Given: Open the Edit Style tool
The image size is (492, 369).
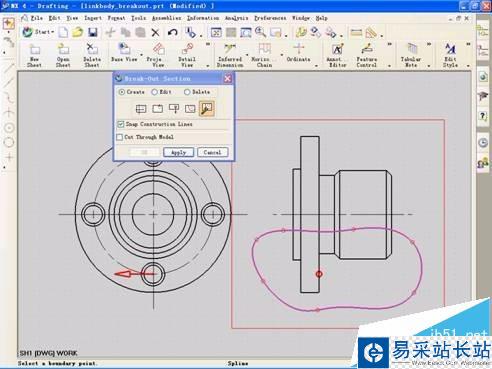Looking at the screenshot, I should (x=450, y=55).
